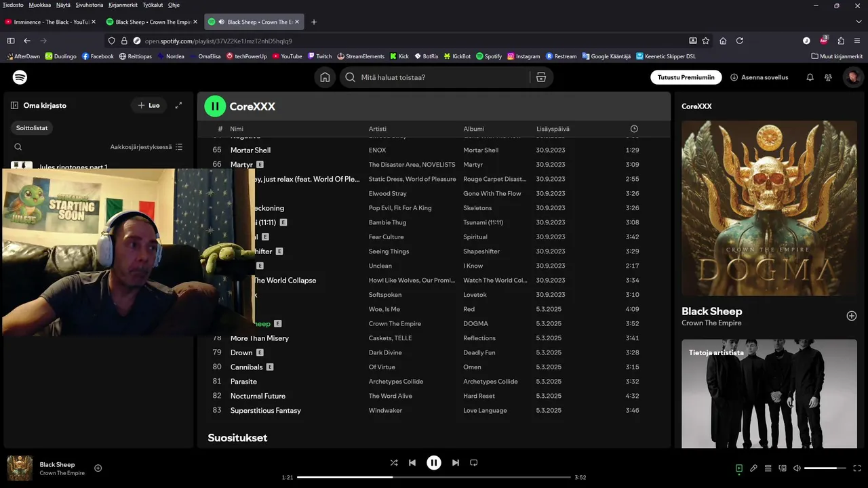Select track Nocturnal Future
The height and width of the screenshot is (488, 868).
pos(258,396)
